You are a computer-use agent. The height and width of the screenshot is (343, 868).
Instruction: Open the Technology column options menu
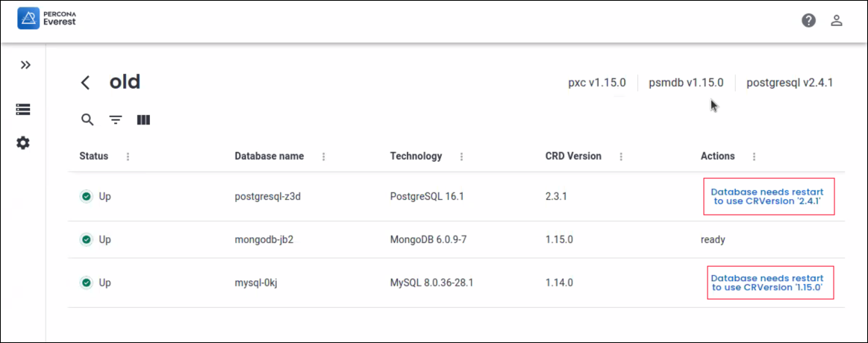[461, 157]
